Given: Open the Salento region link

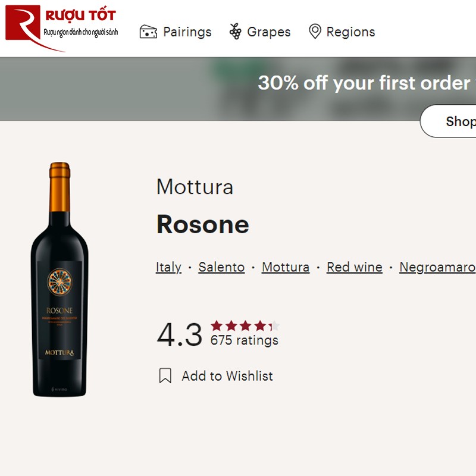Looking at the screenshot, I should coord(221,267).
